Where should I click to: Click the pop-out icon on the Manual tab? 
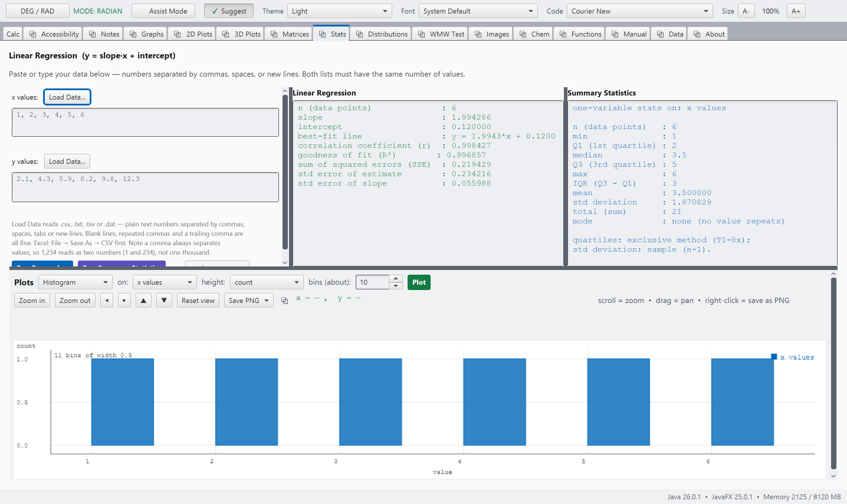[x=615, y=34]
